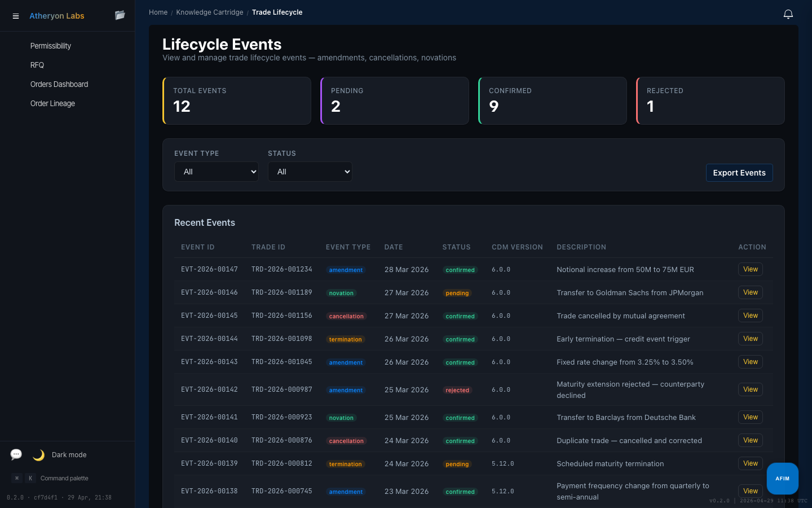Click the Knowledge Cartridge breadcrumb
This screenshot has height=508, width=812.
[210, 12]
